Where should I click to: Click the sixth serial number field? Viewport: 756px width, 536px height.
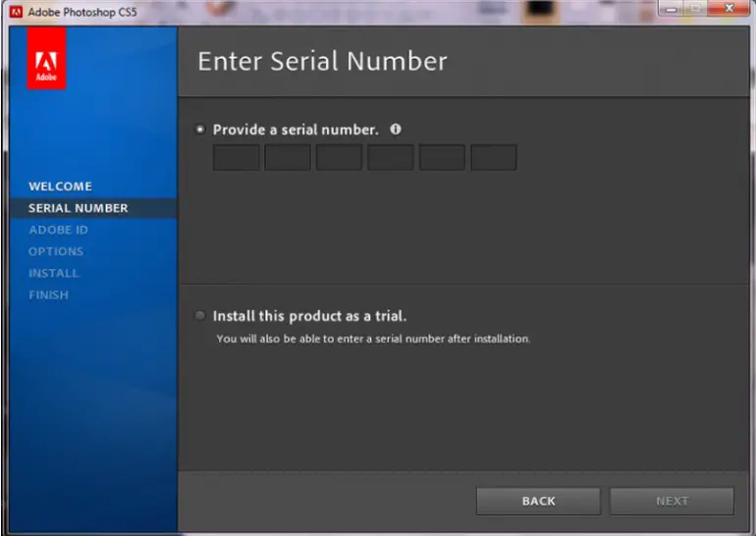click(494, 157)
